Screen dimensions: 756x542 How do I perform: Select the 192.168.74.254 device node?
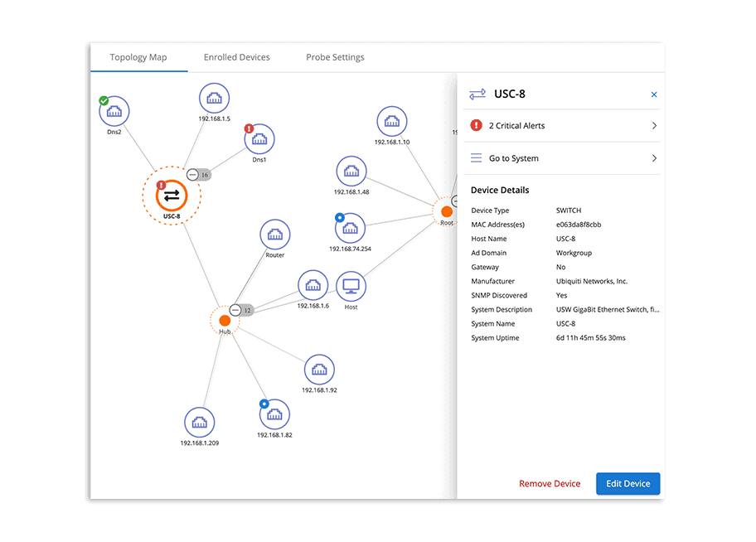(x=350, y=228)
